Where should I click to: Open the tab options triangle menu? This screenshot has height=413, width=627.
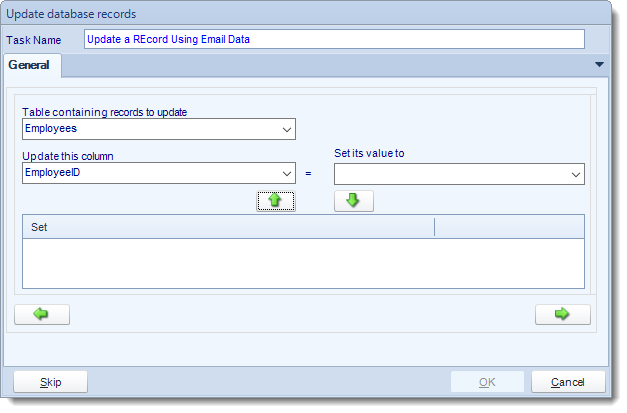[x=599, y=64]
